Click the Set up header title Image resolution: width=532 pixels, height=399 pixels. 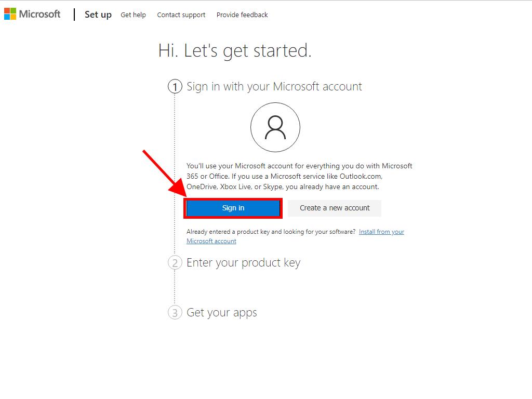[98, 15]
